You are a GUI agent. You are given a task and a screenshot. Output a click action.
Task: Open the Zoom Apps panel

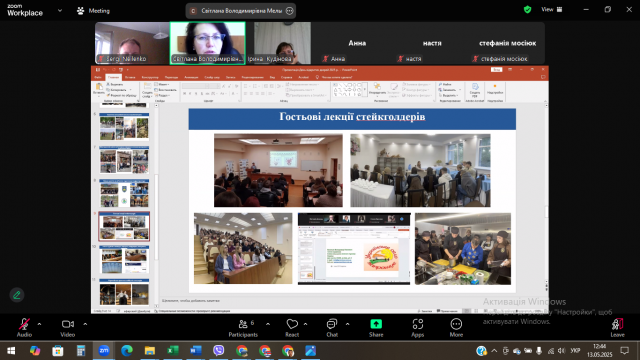(418, 328)
